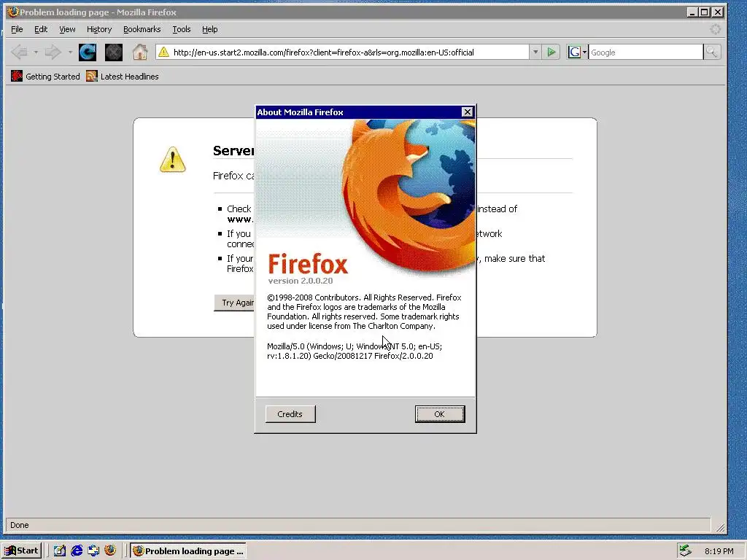Open the File menu
This screenshot has width=747, height=560.
tap(17, 29)
